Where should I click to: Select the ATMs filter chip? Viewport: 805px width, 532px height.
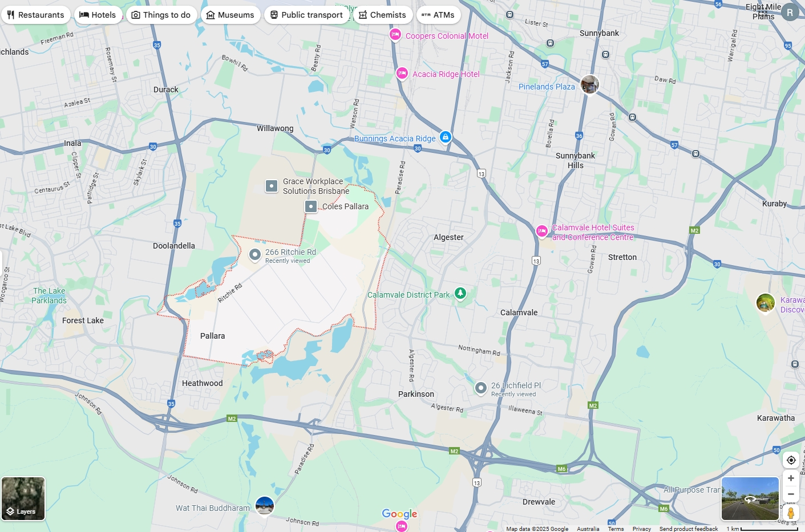click(x=439, y=15)
